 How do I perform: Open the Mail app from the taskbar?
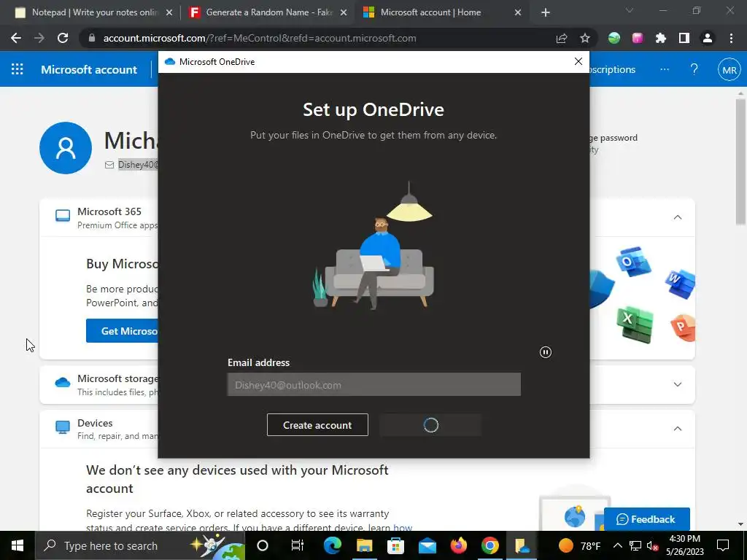click(x=427, y=545)
